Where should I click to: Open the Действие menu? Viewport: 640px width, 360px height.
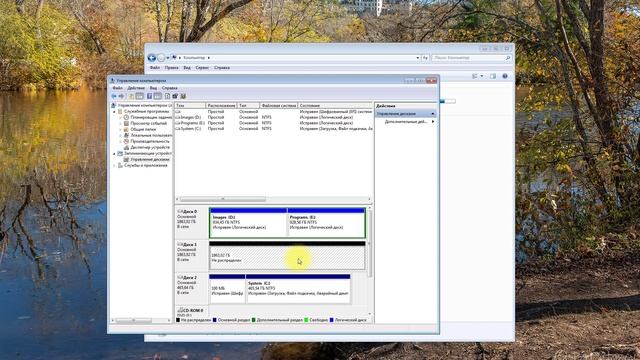coord(136,88)
